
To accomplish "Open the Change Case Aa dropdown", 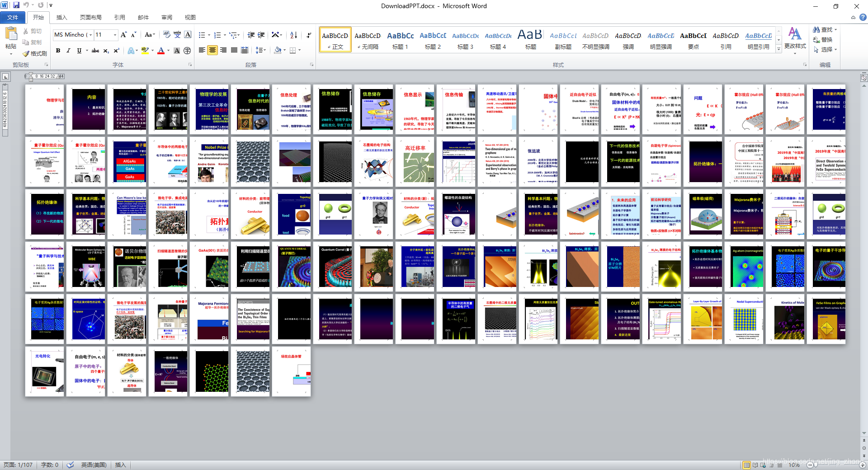I will click(150, 35).
